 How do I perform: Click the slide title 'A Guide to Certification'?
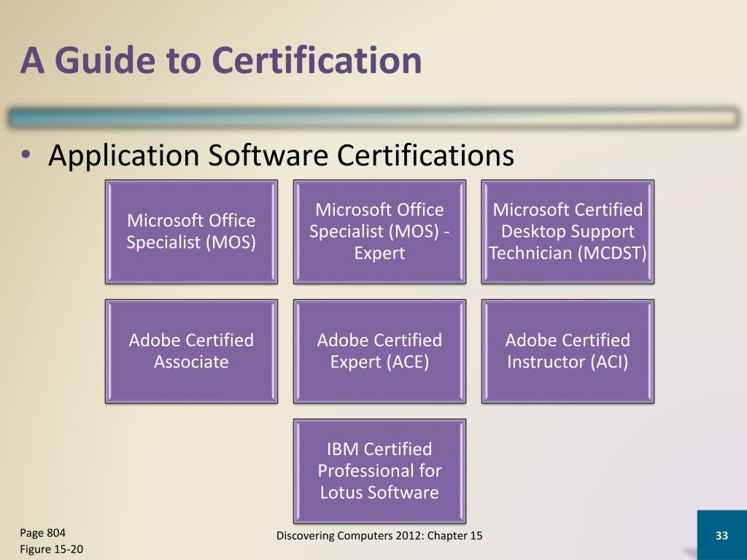click(221, 61)
